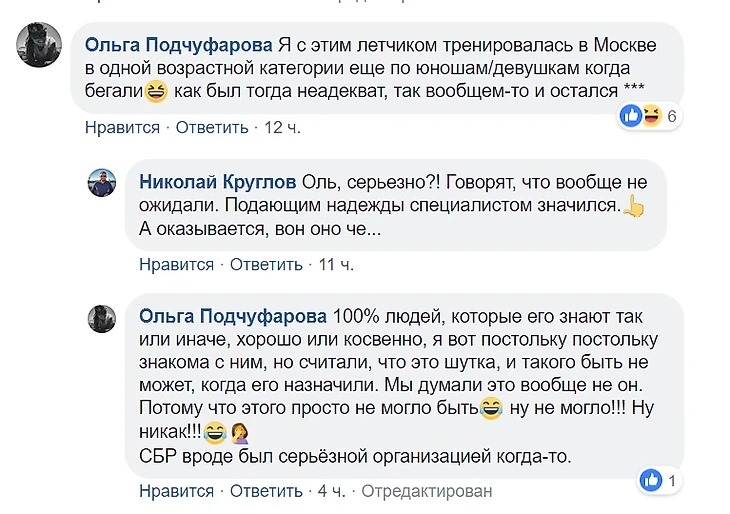View edit history via Отредактирован
Screen dimensions: 730x514
427,491
